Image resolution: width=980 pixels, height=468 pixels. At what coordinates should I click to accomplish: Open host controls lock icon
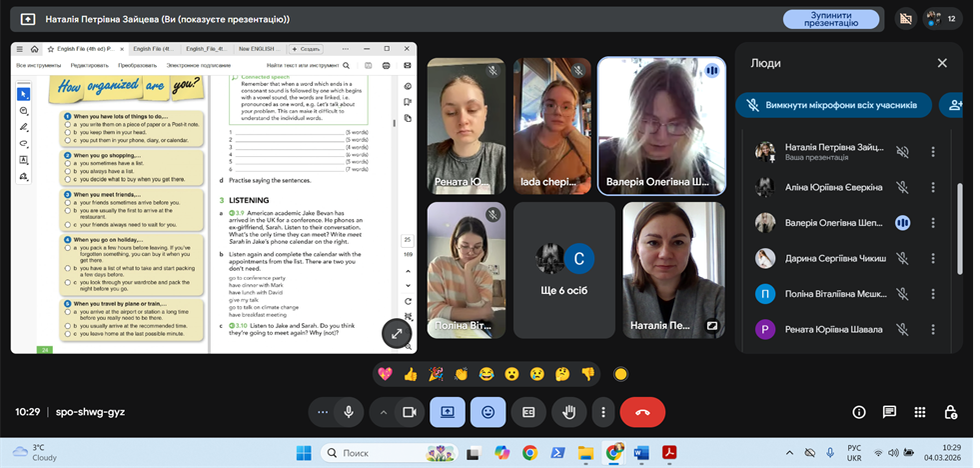tap(951, 412)
